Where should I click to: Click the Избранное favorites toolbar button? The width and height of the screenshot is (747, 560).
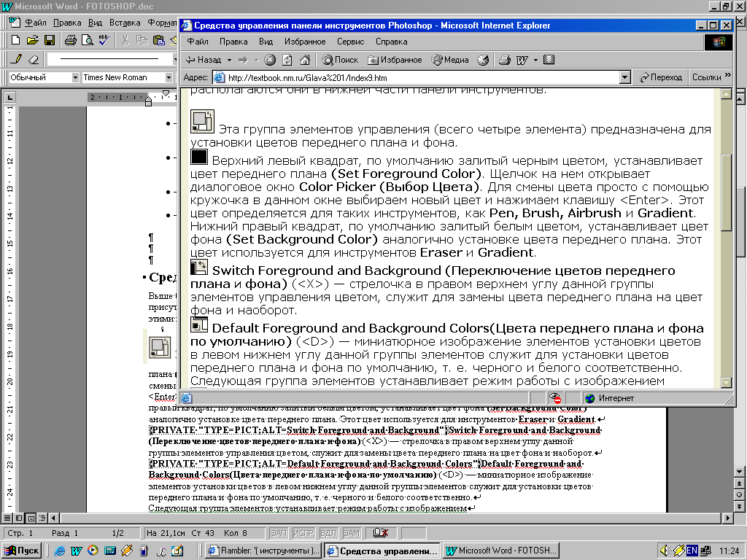coord(395,60)
